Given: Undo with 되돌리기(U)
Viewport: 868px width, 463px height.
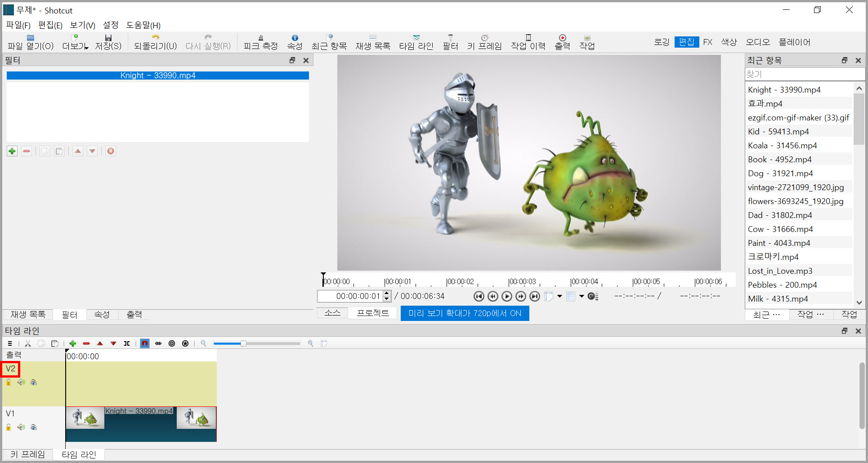Looking at the screenshot, I should pyautogui.click(x=155, y=42).
